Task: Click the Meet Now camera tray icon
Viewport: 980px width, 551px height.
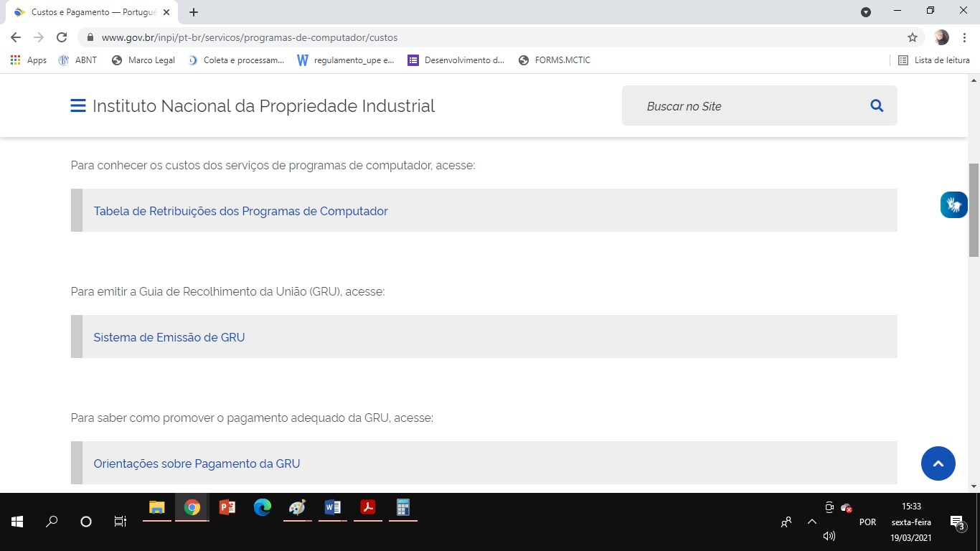Action: point(829,507)
